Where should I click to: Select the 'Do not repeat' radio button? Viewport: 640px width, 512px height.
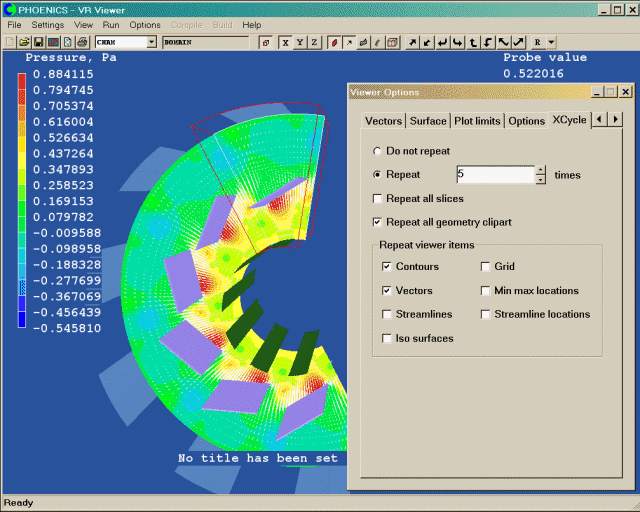[x=376, y=151]
